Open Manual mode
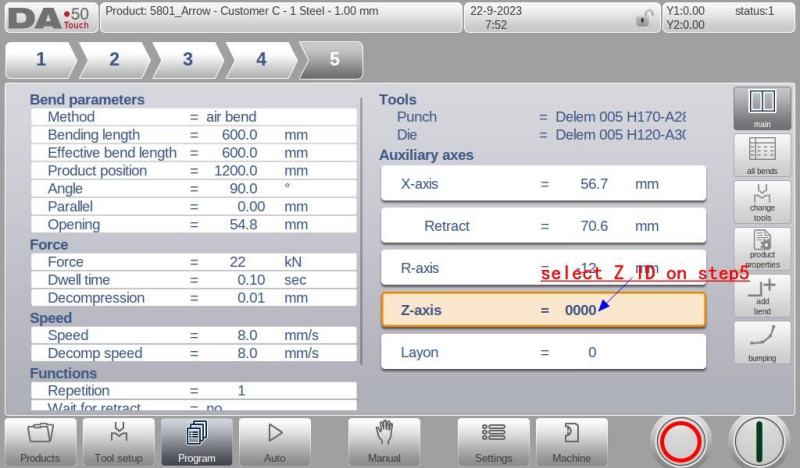Screen dimensions: 800x468 tap(384, 441)
